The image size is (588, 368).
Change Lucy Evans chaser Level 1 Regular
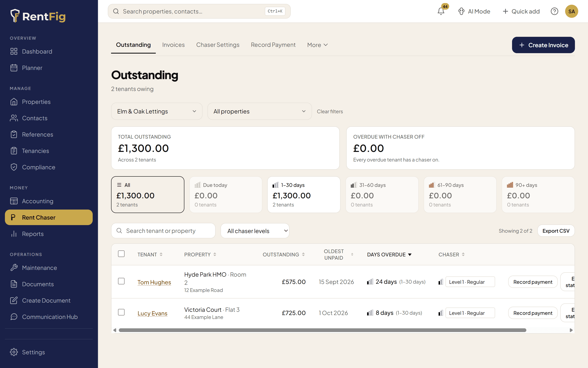tap(470, 313)
